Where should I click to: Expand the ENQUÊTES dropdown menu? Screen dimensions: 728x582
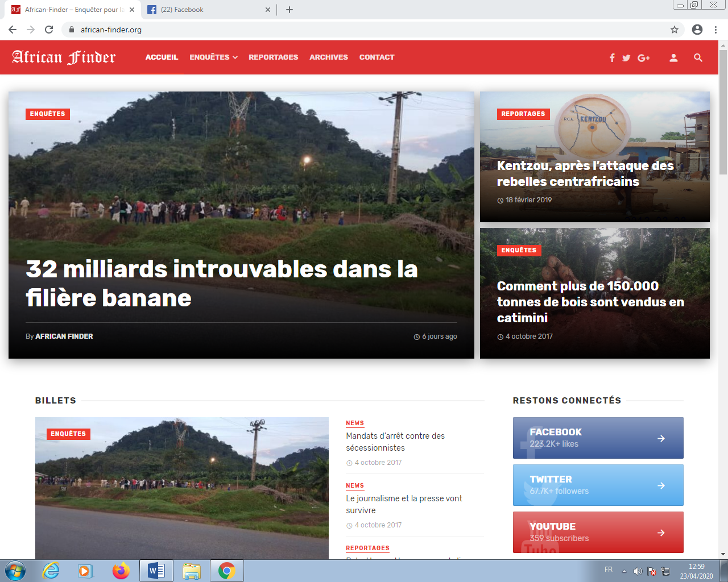pyautogui.click(x=213, y=57)
